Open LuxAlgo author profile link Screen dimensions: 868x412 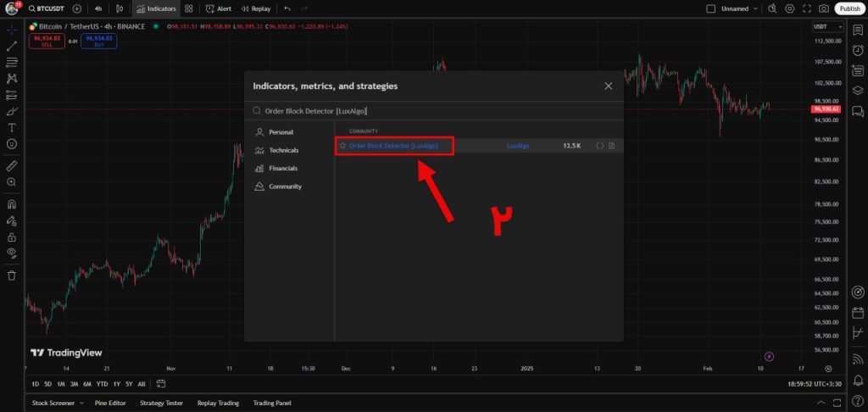tap(518, 146)
